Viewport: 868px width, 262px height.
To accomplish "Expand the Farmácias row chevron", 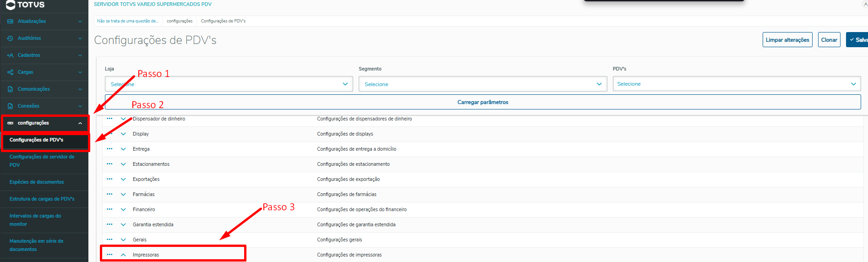I will (x=123, y=194).
